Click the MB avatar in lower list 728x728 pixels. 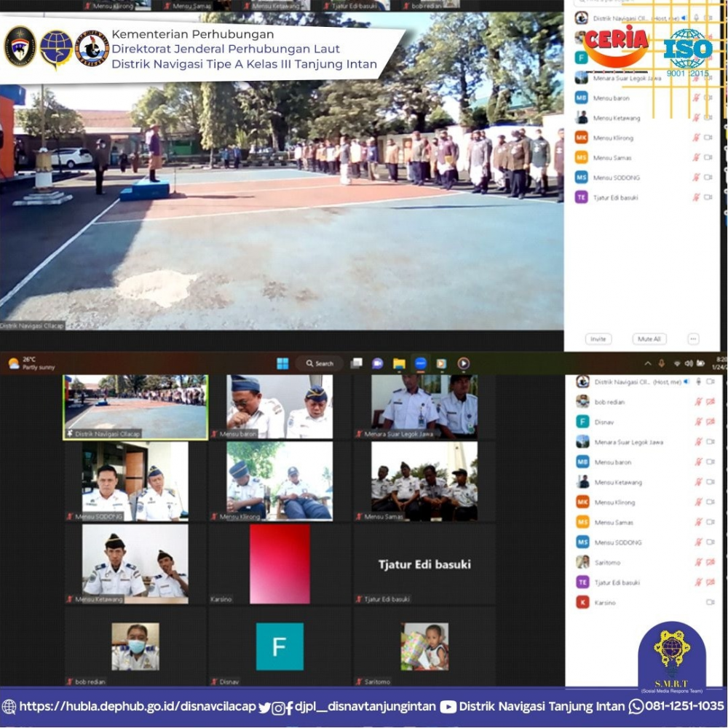coord(582,462)
